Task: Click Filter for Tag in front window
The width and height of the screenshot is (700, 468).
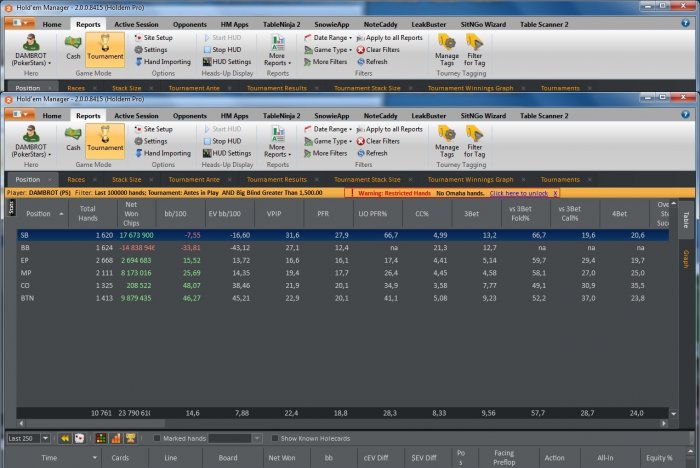Action: [x=474, y=142]
